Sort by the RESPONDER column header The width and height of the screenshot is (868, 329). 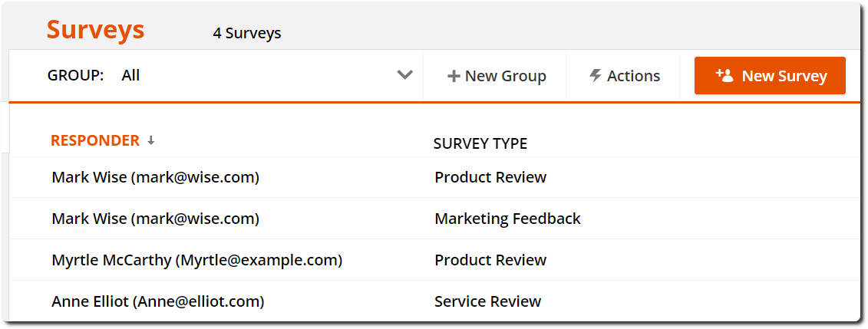tap(95, 140)
